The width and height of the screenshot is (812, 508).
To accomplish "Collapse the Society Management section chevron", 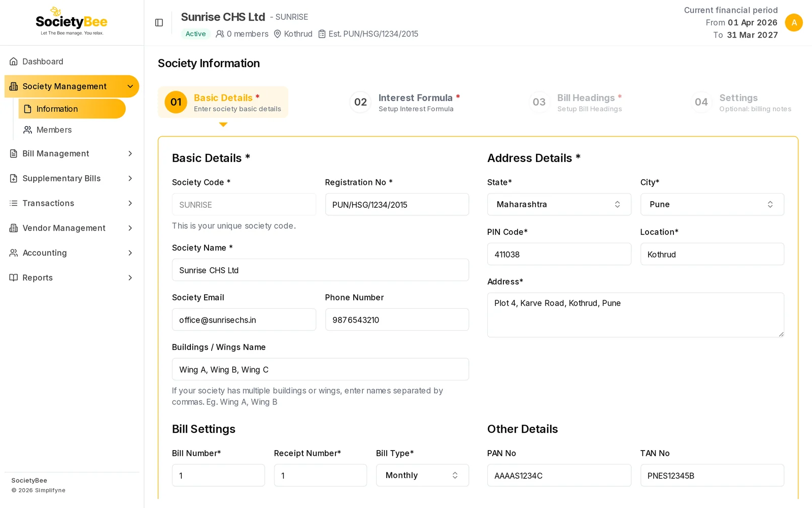I will pos(130,86).
